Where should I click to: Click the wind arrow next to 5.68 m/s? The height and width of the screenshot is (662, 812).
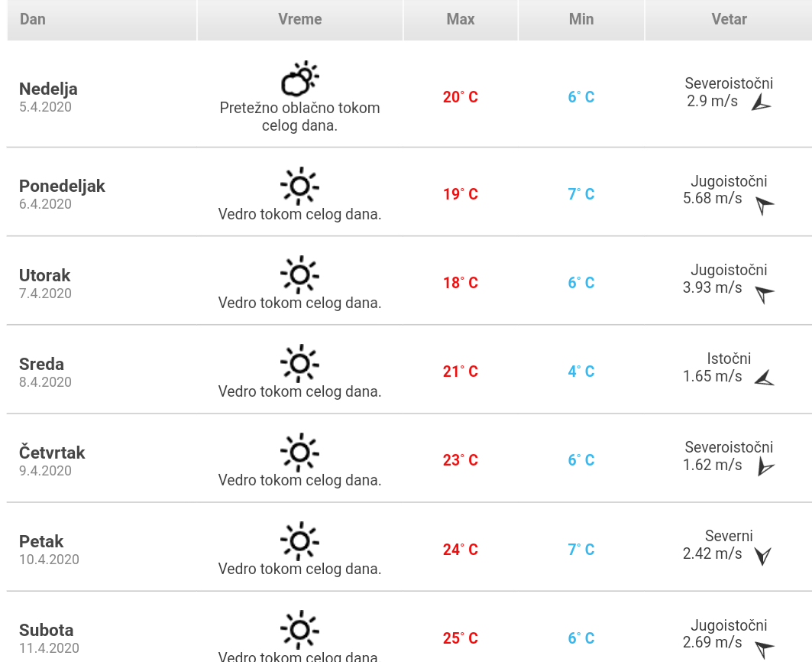pos(764,205)
